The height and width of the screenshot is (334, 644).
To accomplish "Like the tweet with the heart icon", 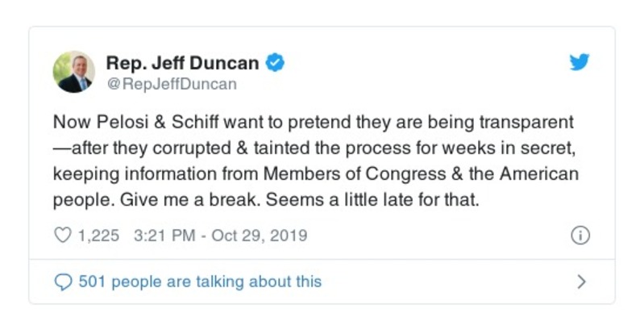I will coord(62,236).
